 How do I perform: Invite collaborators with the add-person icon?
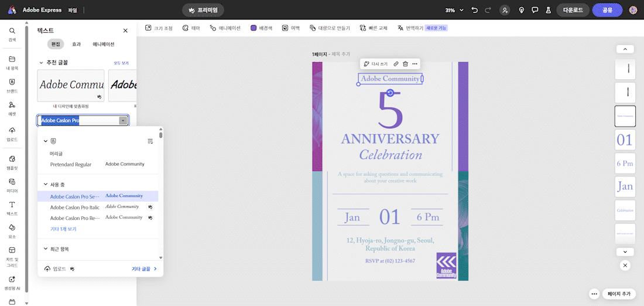coord(505,11)
